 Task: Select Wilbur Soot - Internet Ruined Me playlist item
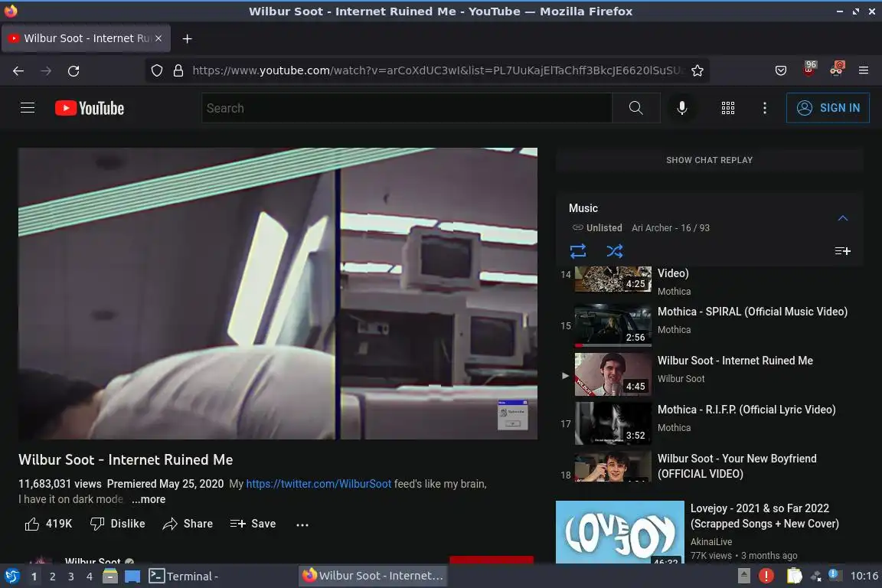(x=709, y=374)
